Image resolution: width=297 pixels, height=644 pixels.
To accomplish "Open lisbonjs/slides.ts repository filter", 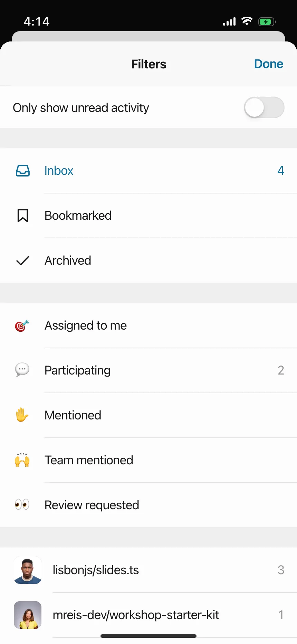I will 148,570.
